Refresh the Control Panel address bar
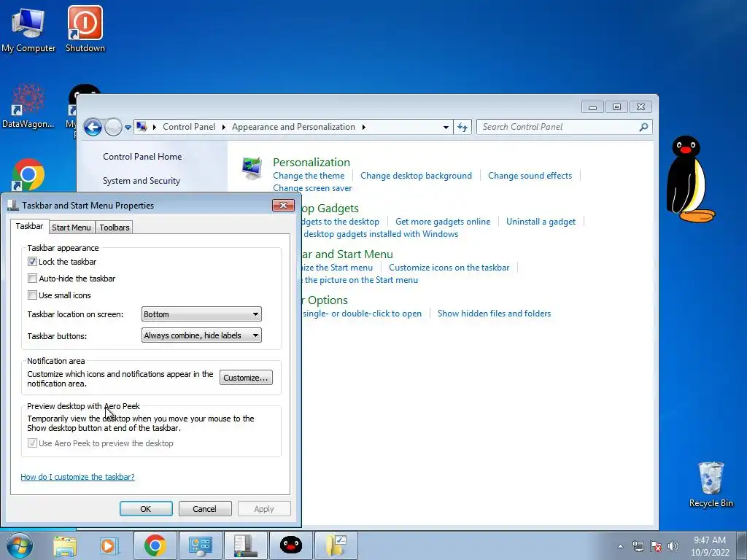The height and width of the screenshot is (560, 747). pyautogui.click(x=462, y=127)
